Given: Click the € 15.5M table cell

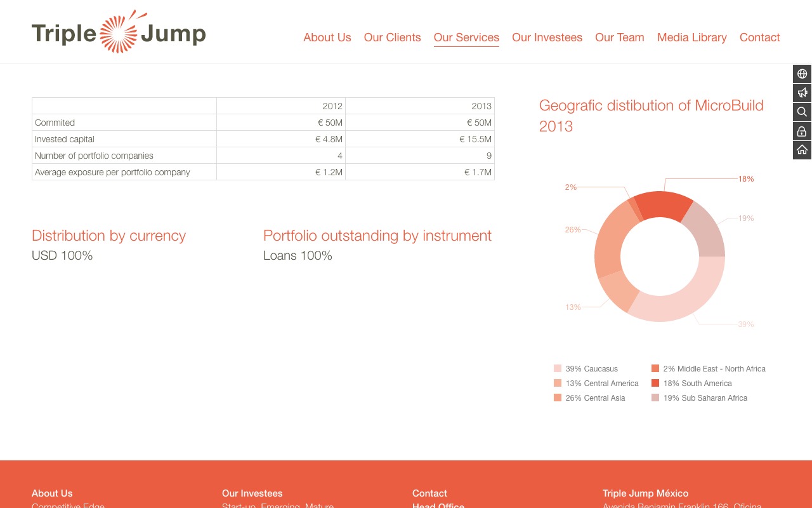Looking at the screenshot, I should (x=420, y=139).
